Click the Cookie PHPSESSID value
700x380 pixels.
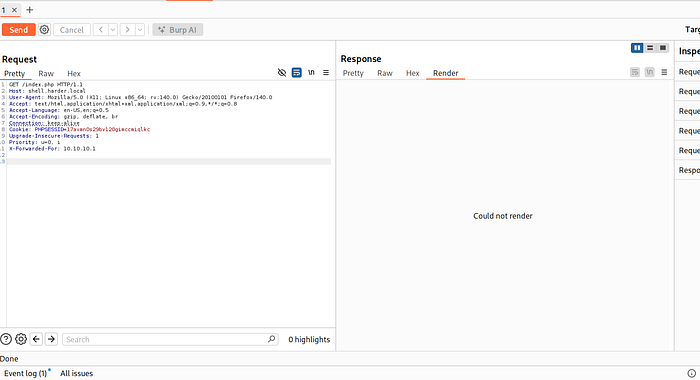[108, 129]
